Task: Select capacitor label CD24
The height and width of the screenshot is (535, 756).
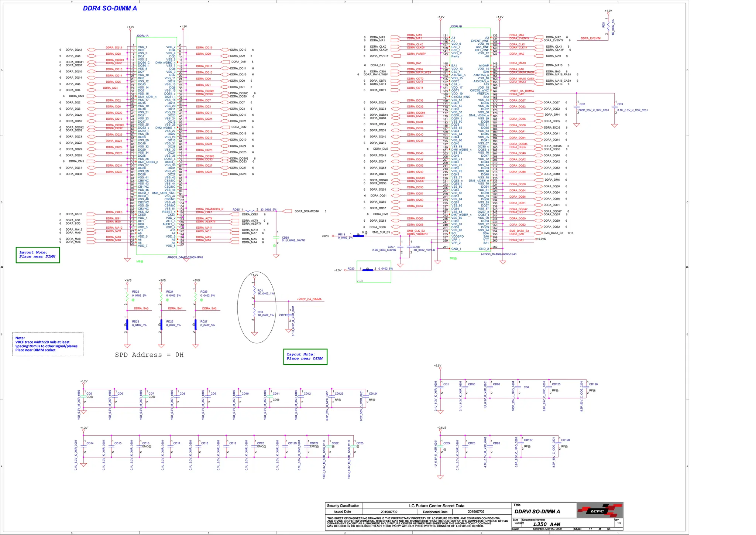Action: 447,443
